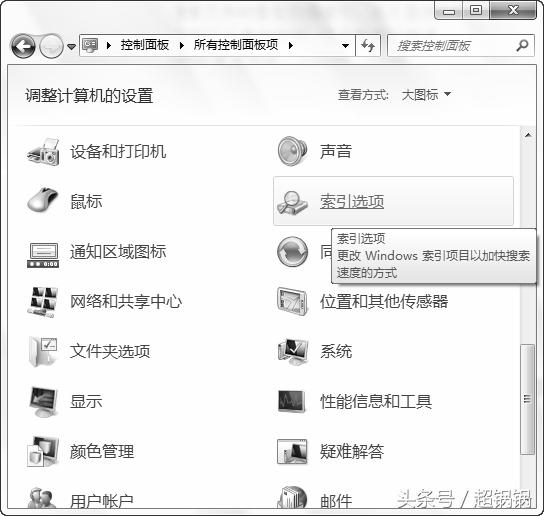
Task: Click the 网络和共享中心 icon
Action: coord(43,302)
